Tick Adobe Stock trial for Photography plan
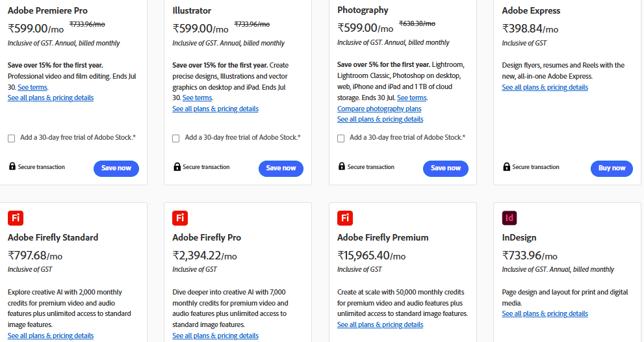The height and width of the screenshot is (342, 644). 341,138
